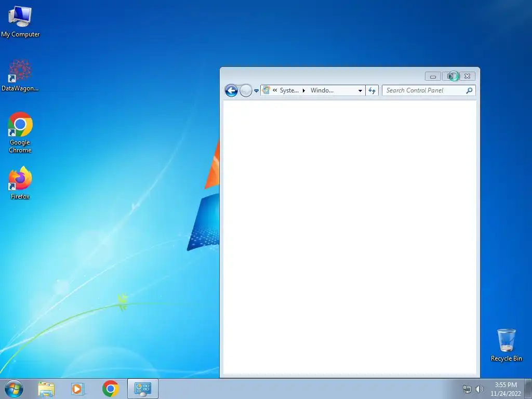Maximize the Control Panel window
This screenshot has width=532, height=399.
tap(450, 76)
